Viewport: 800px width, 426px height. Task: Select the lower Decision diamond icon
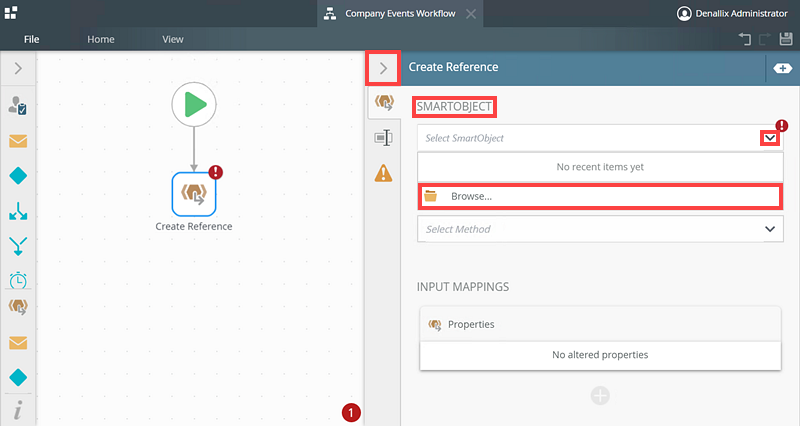coord(18,378)
